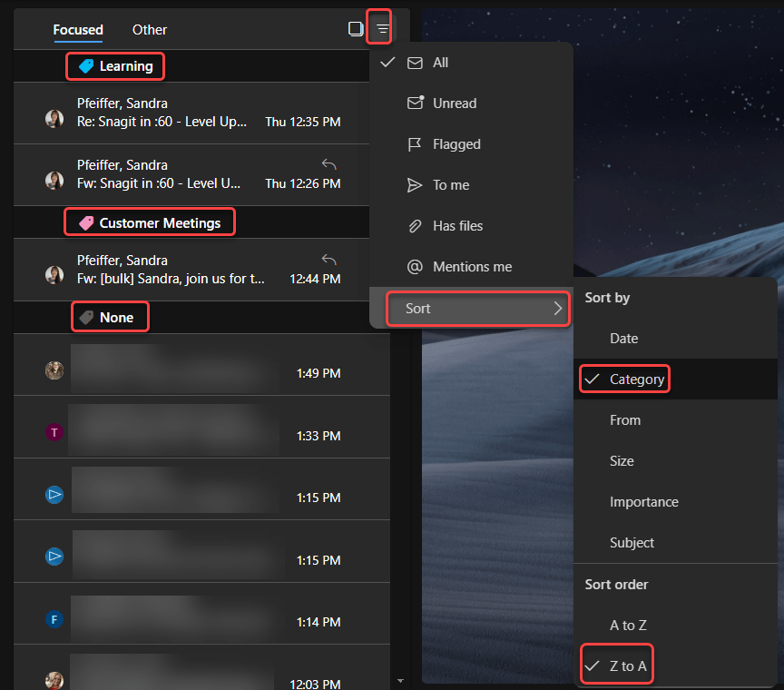
Task: Sort messages by Date
Action: 623,339
